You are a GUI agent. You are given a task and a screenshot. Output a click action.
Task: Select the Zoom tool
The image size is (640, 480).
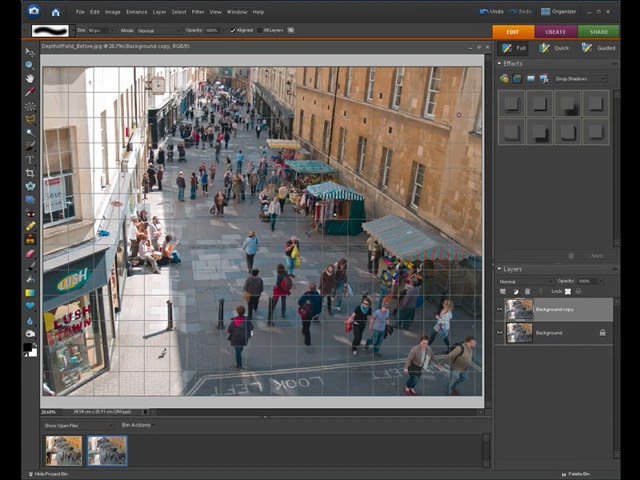(x=30, y=65)
